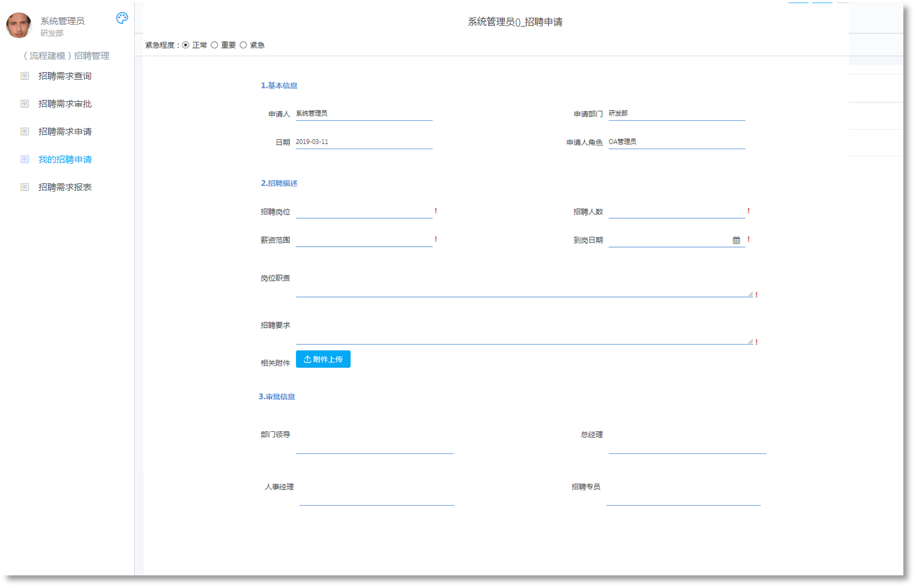Open calendar picker for 到岗日期
This screenshot has width=916, height=588.
(x=736, y=240)
